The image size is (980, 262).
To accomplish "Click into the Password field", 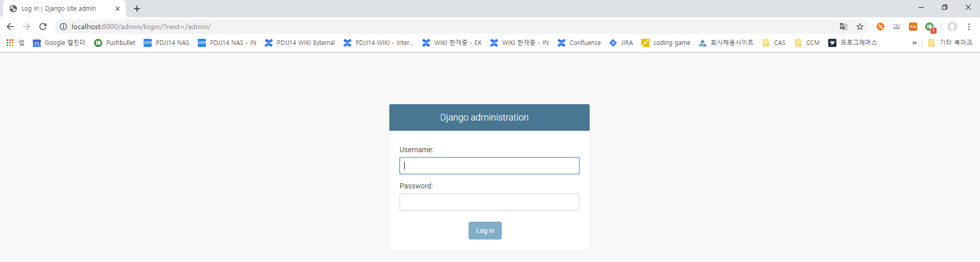I will click(x=489, y=202).
